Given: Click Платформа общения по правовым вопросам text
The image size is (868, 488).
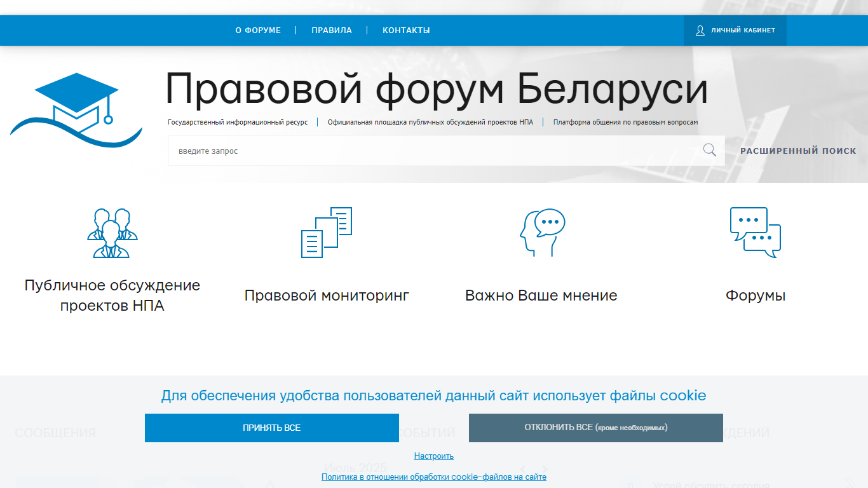Looking at the screenshot, I should [x=626, y=122].
